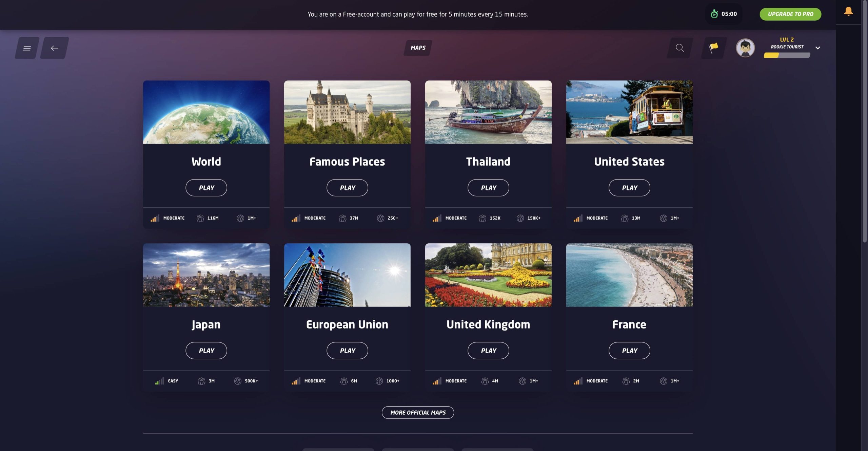868x451 pixels.
Task: Click World map difficulty bars icon
Action: (155, 218)
